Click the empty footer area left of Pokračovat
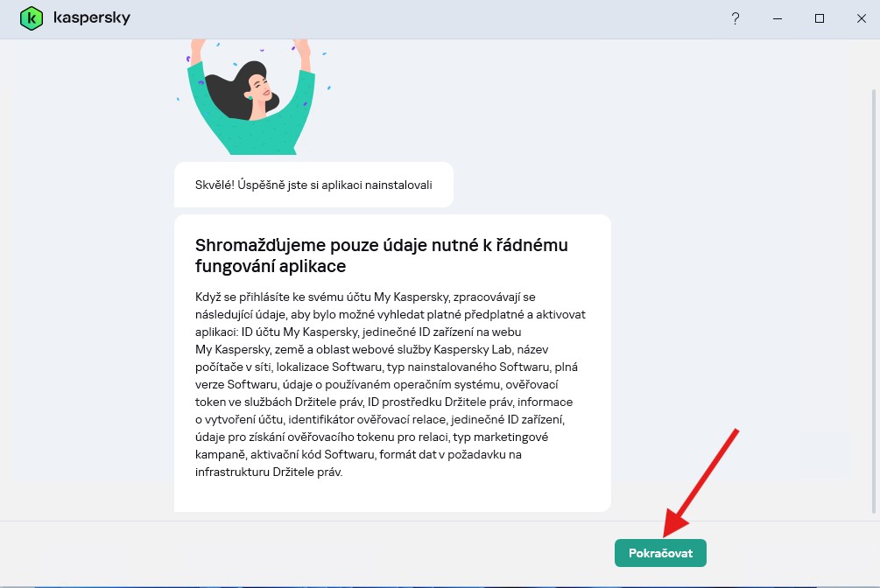 [306, 553]
